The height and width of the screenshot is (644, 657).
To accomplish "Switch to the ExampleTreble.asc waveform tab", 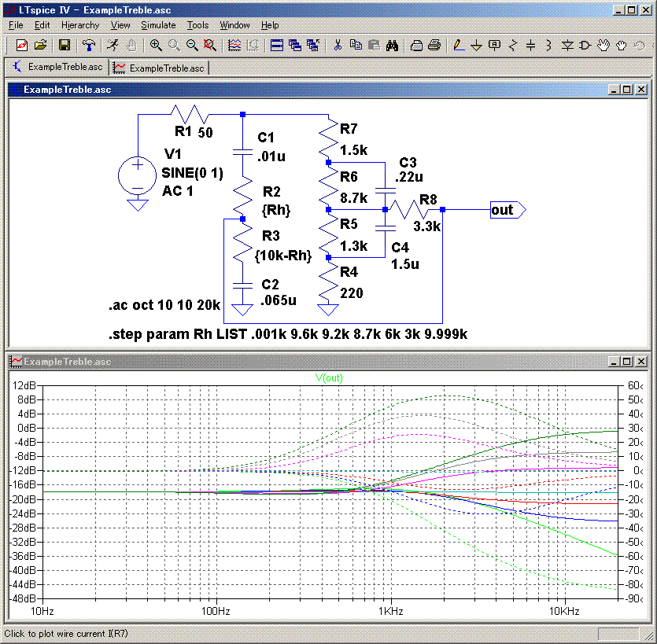I will pyautogui.click(x=159, y=68).
